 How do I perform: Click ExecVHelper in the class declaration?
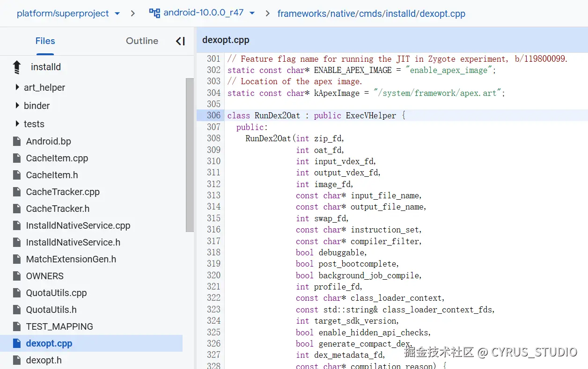point(371,116)
